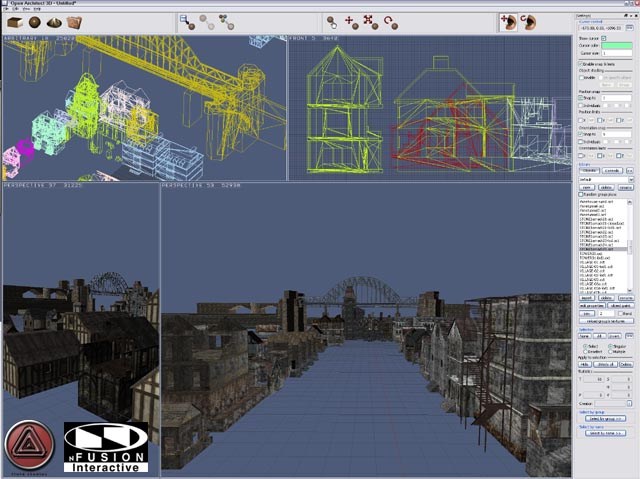The width and height of the screenshot is (640, 479).
Task: Click the group objects icon
Action: point(226,22)
